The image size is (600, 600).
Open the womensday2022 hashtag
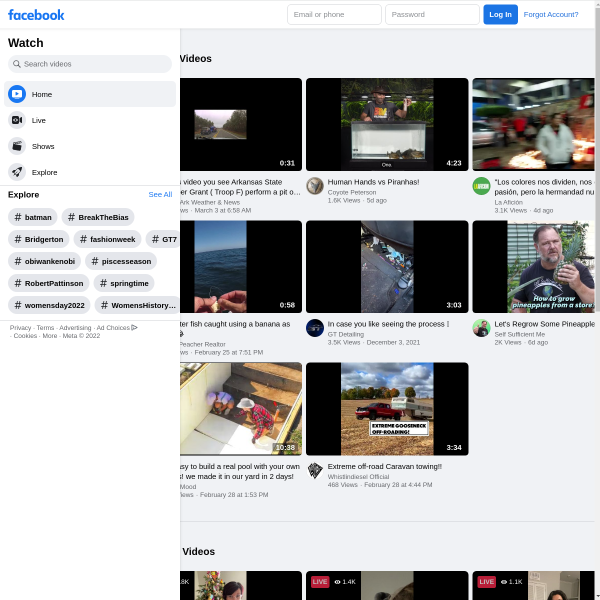[x=49, y=305]
